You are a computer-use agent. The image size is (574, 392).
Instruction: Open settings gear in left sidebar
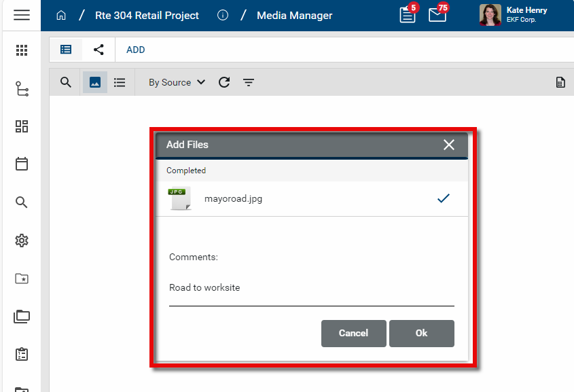tap(22, 240)
